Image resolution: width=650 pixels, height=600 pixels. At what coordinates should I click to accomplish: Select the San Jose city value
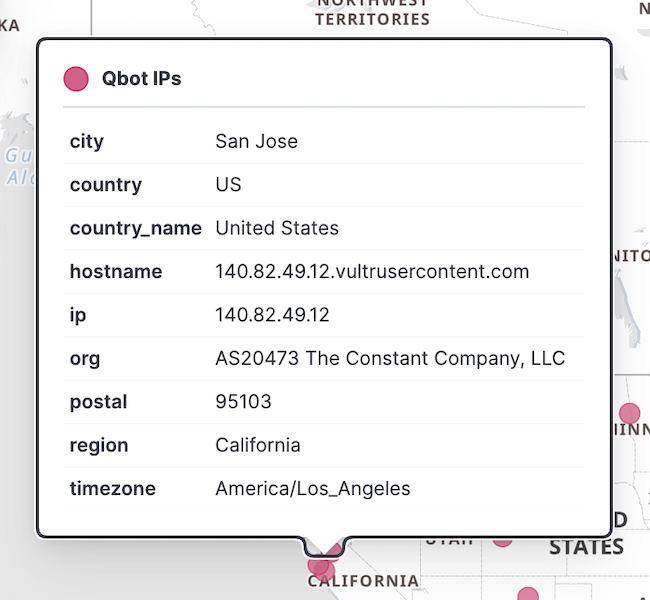256,141
